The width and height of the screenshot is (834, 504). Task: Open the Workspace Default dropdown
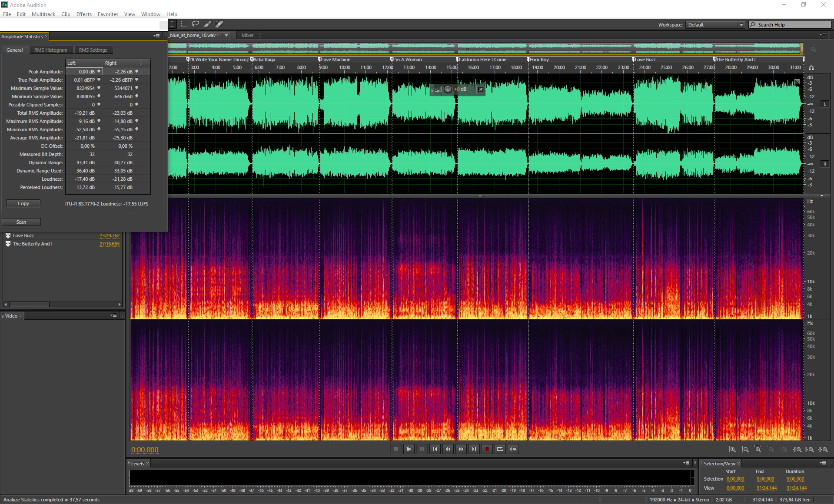pos(715,25)
